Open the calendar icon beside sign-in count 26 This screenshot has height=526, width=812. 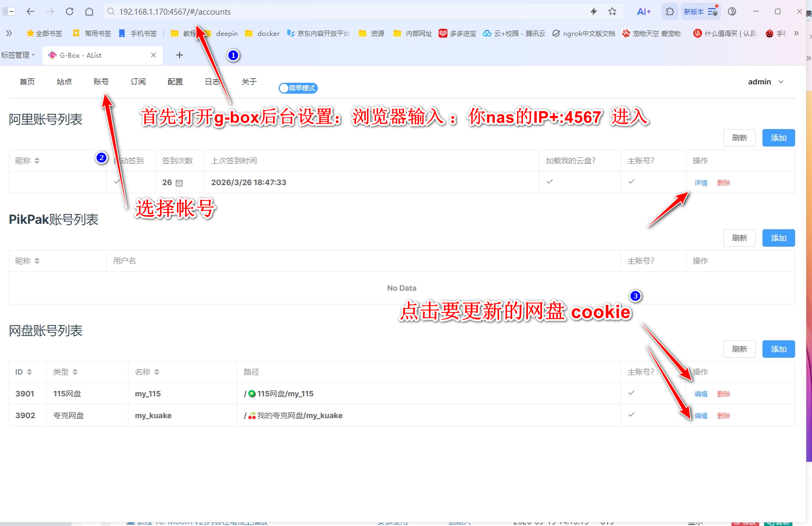(179, 183)
